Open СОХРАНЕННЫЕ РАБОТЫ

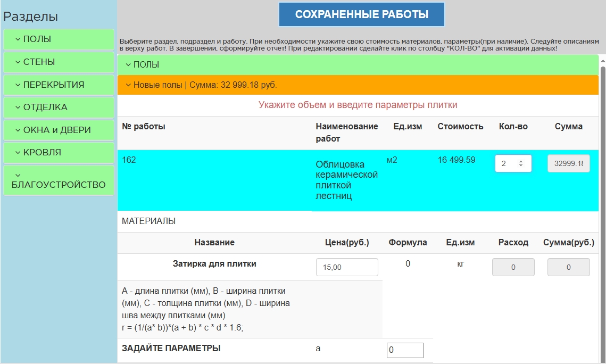(362, 14)
